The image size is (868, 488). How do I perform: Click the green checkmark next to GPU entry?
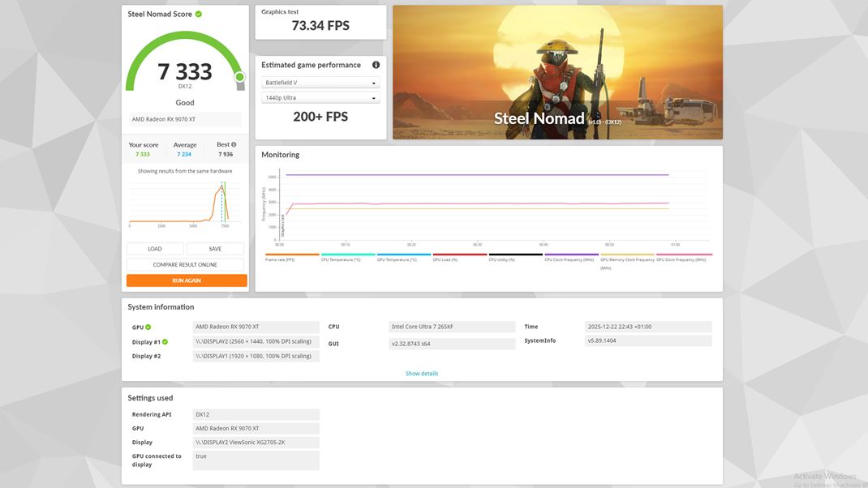[147, 327]
